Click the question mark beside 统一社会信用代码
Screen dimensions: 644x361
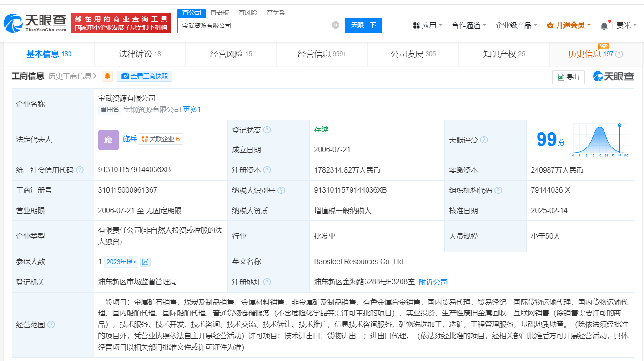click(x=80, y=170)
